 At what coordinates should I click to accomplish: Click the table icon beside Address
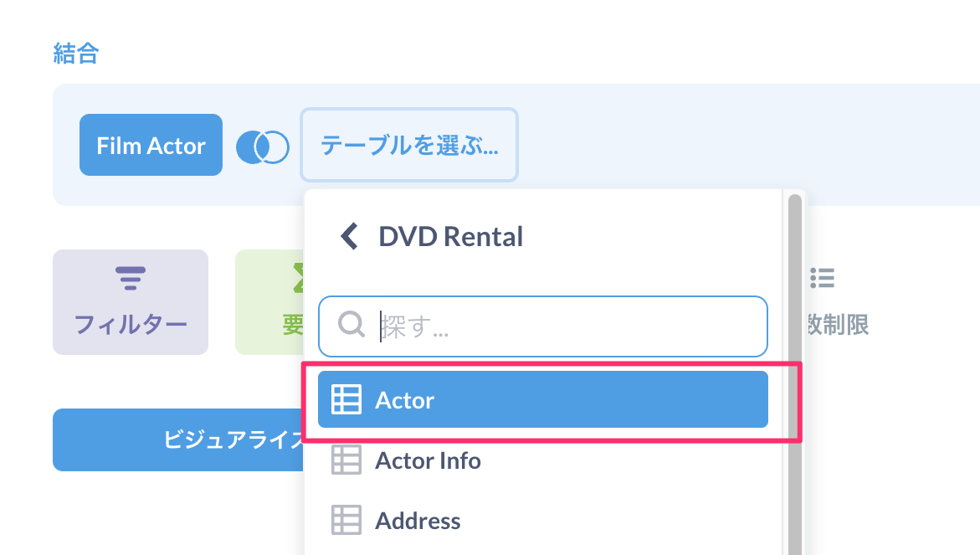(346, 521)
